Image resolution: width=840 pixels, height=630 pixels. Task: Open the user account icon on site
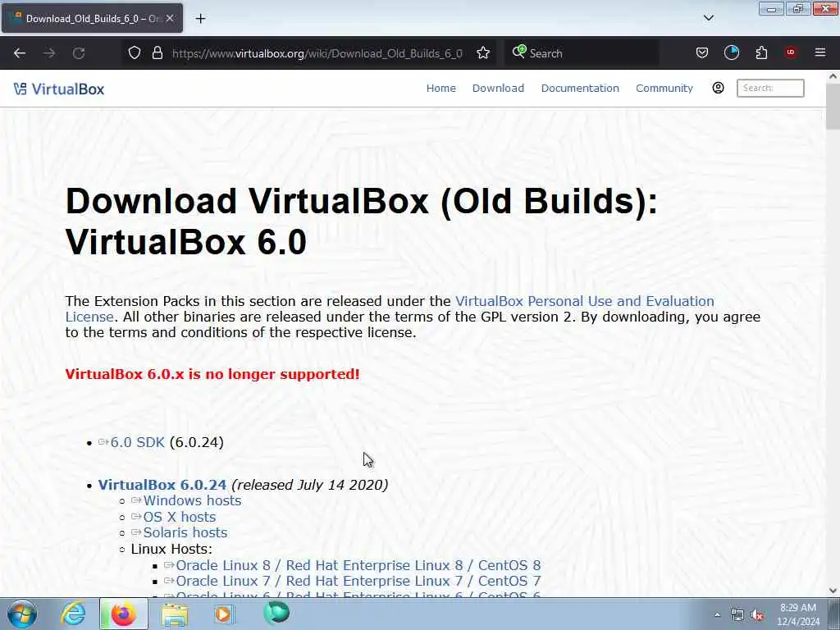[x=718, y=88]
